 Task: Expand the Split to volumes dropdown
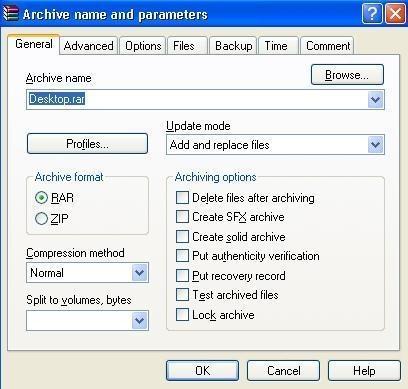point(140,321)
